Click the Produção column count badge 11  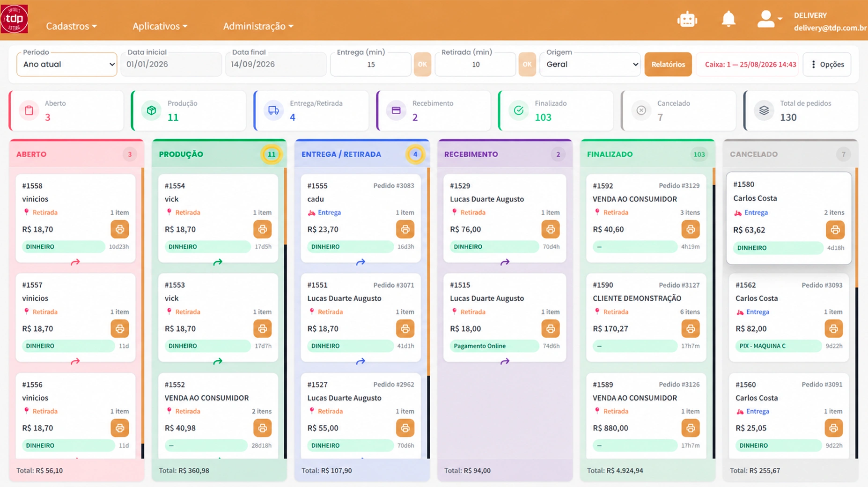272,154
